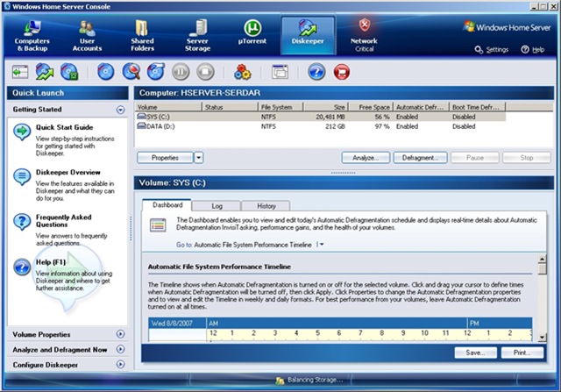Open the µTorrent tab
Viewport: 561px width, 392px height.
click(x=252, y=33)
